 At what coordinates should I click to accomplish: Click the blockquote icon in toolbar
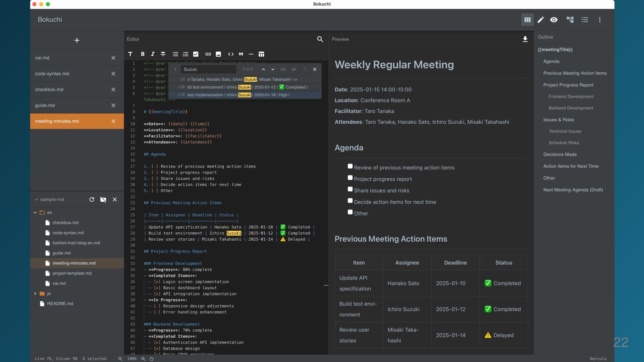[241, 54]
